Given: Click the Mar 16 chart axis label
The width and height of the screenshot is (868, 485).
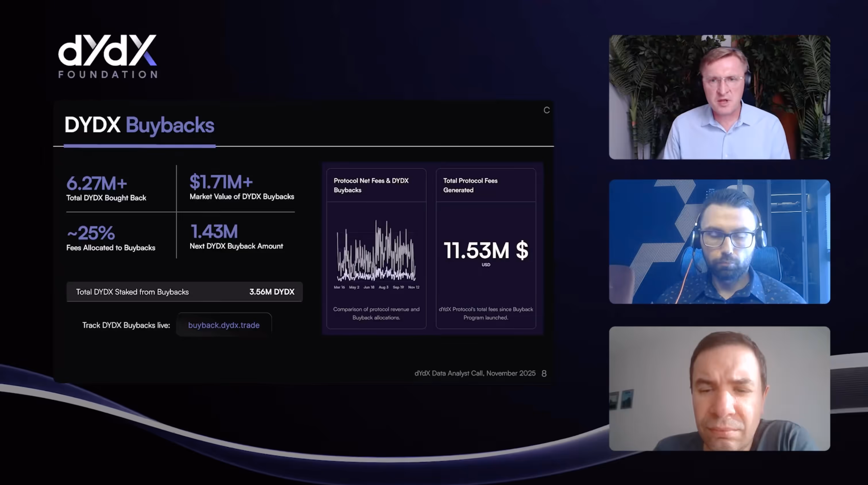Looking at the screenshot, I should 339,287.
